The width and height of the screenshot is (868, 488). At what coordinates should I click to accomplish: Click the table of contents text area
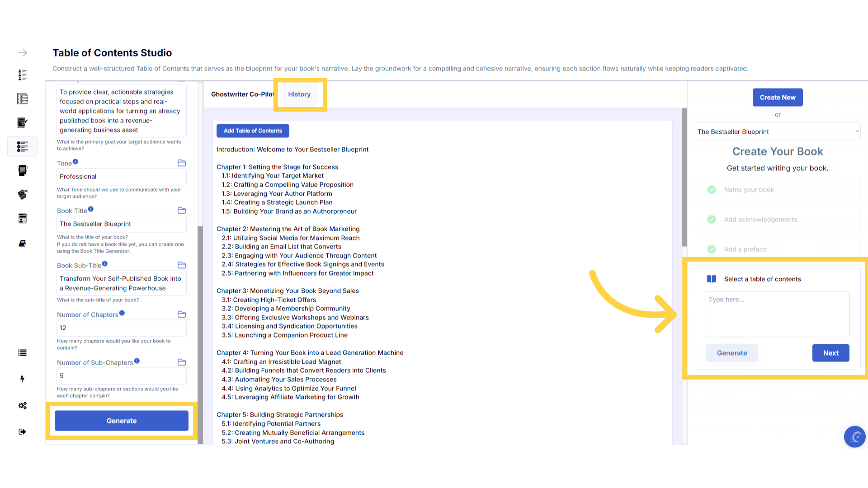point(777,314)
